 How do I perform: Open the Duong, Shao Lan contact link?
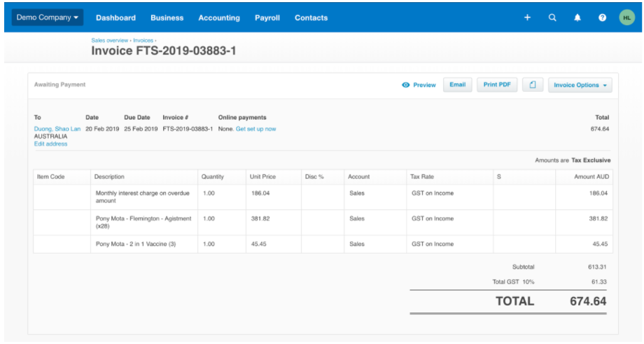point(57,129)
